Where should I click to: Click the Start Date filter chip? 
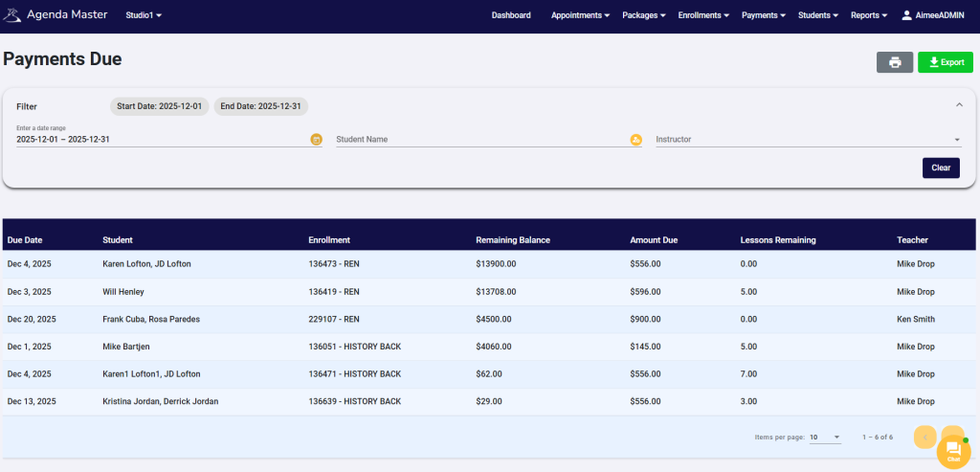pyautogui.click(x=159, y=106)
